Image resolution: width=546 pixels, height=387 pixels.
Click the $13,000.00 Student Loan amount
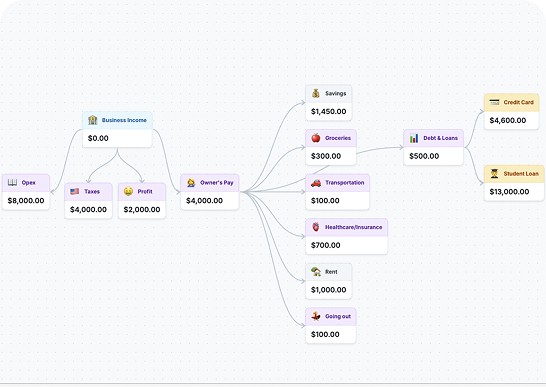coord(509,192)
